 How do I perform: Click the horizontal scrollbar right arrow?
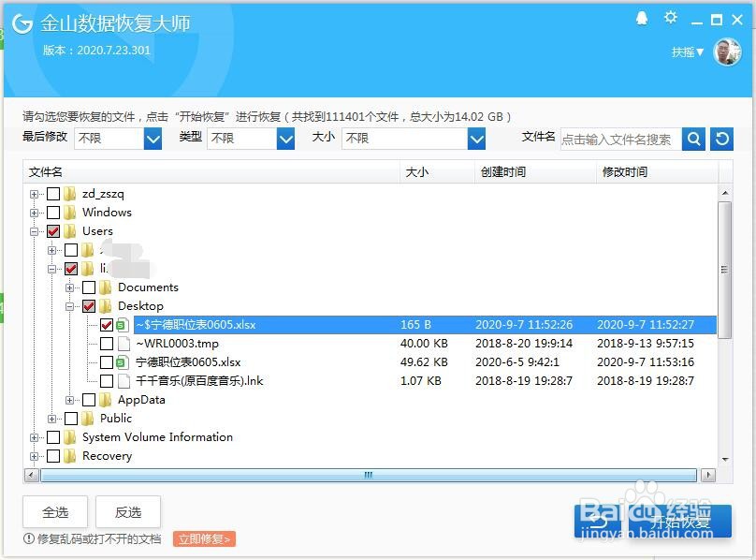pos(707,475)
